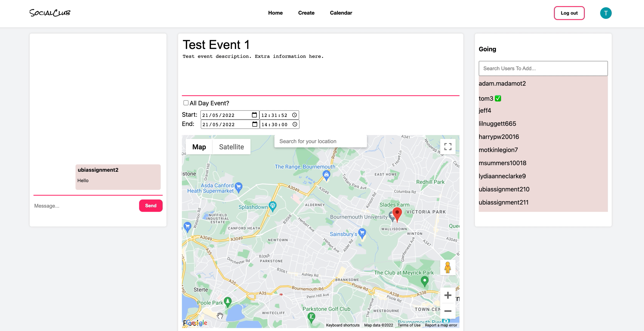Toggle map fullscreen view
Image resolution: width=644 pixels, height=331 pixels.
click(x=448, y=146)
